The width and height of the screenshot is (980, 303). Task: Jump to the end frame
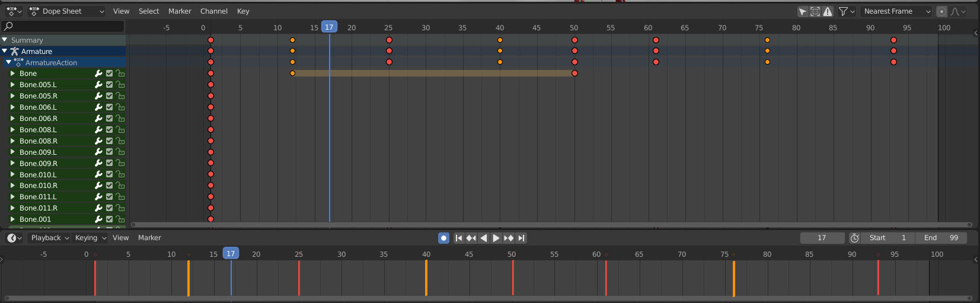[x=521, y=238]
